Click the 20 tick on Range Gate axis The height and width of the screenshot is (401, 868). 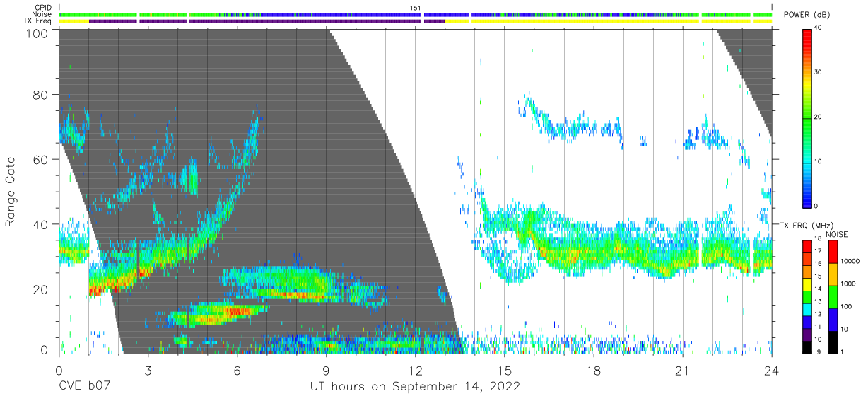tap(41, 289)
